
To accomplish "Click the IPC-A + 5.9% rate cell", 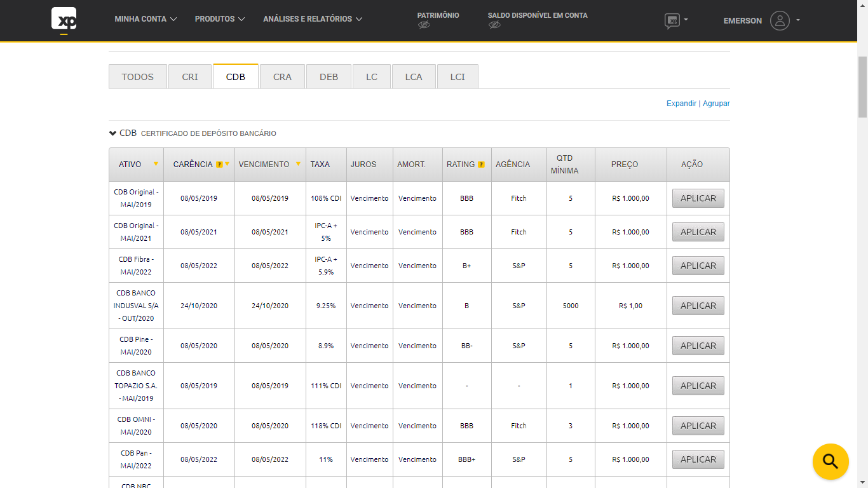I will (326, 266).
